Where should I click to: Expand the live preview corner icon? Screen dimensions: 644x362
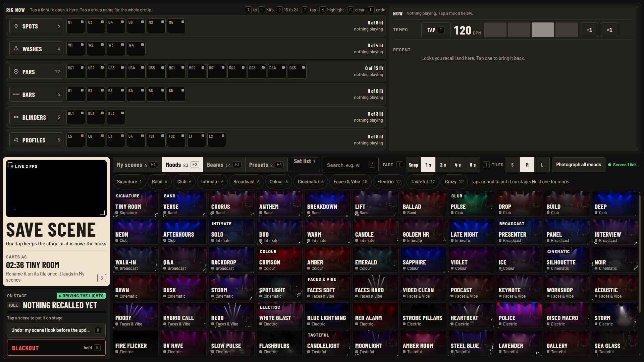tap(103, 213)
